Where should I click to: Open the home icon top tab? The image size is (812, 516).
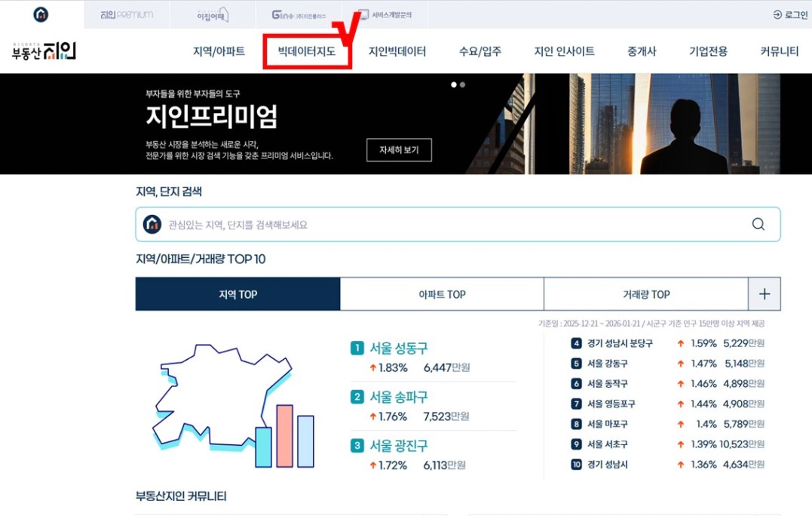(41, 14)
